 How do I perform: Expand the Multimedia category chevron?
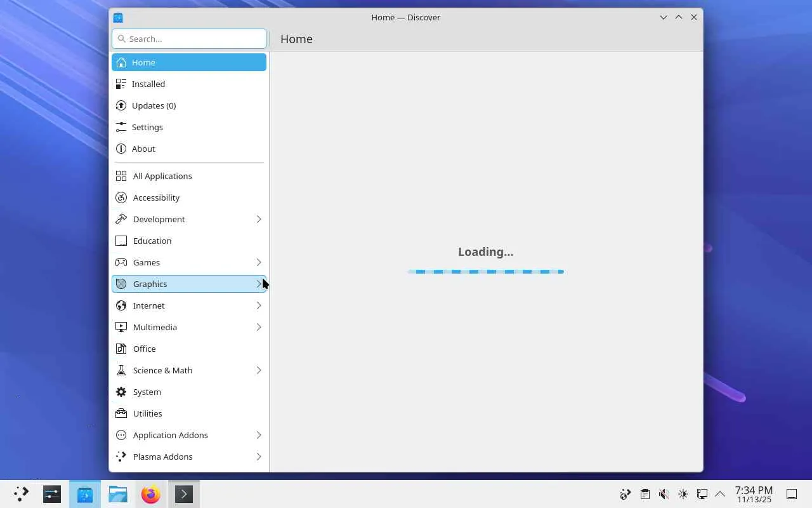pyautogui.click(x=259, y=327)
